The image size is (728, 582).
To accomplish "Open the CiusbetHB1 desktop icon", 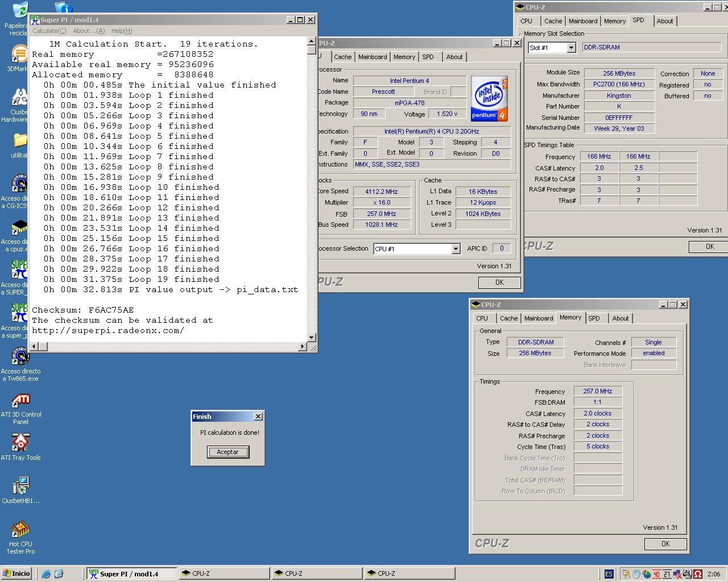I will (x=20, y=487).
